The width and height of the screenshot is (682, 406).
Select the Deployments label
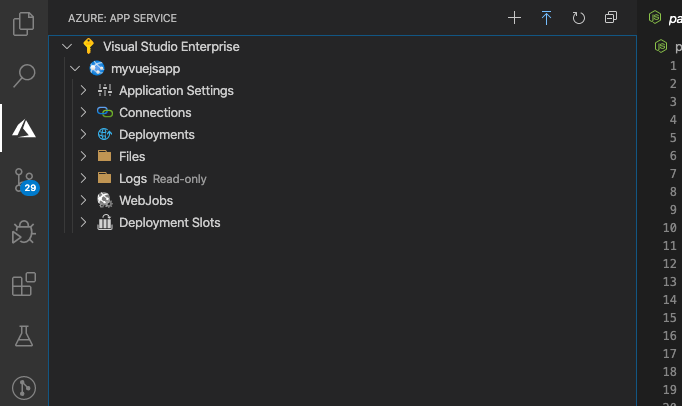coord(157,135)
